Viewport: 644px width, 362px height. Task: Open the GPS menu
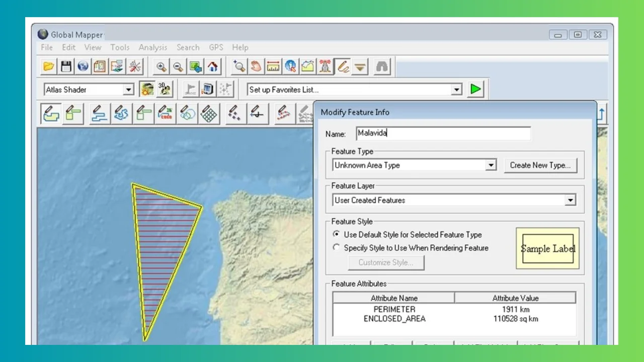click(216, 47)
